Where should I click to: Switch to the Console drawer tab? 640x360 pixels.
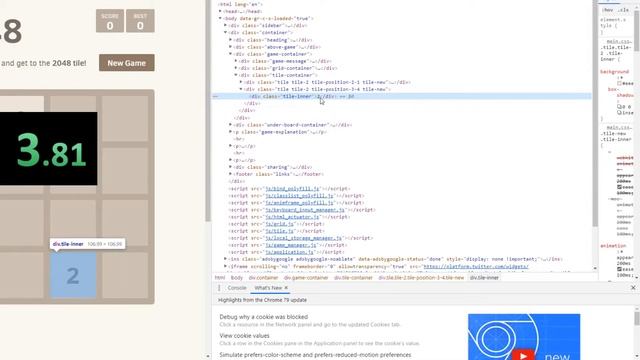(237, 288)
